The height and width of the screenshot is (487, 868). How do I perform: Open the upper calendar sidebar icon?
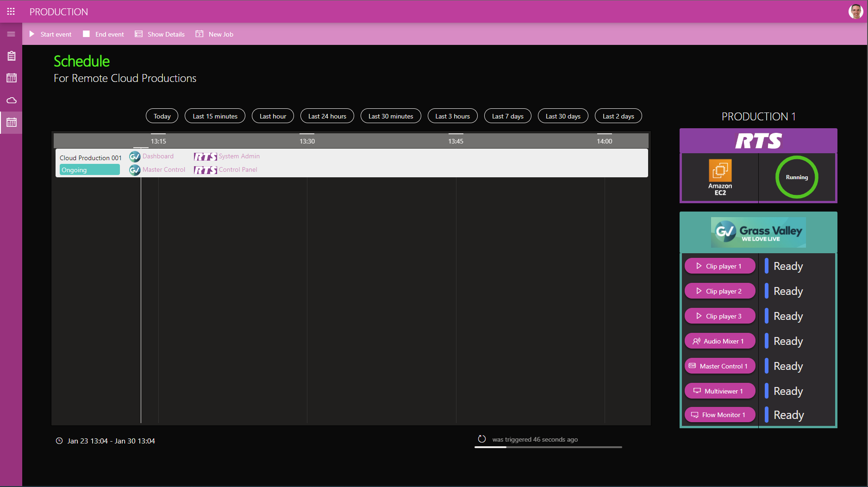click(12, 78)
